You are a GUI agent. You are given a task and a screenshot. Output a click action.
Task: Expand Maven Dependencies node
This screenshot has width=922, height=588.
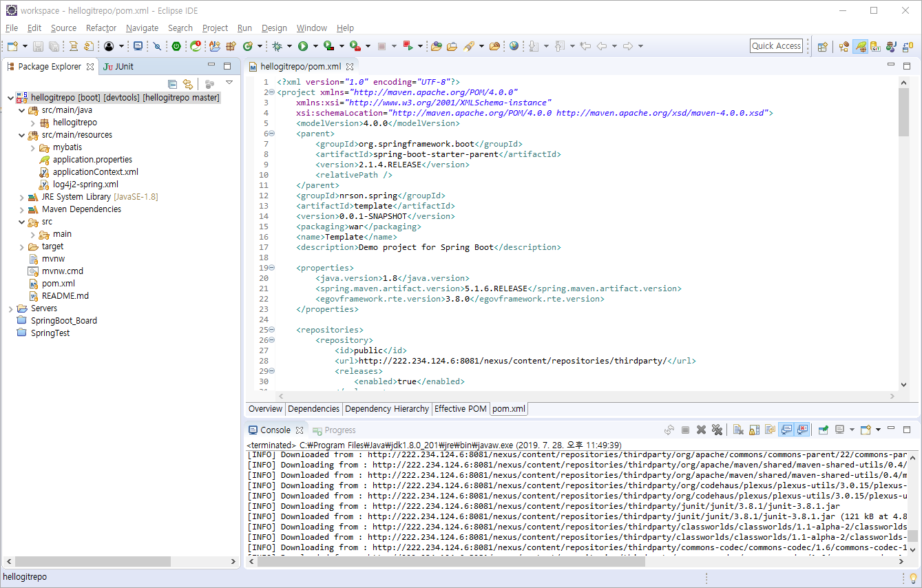click(x=21, y=209)
